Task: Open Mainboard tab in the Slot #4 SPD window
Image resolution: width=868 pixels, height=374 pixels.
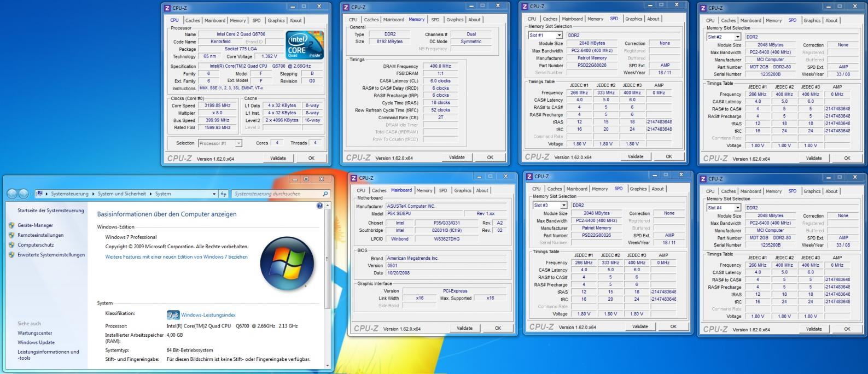Action: tap(750, 191)
